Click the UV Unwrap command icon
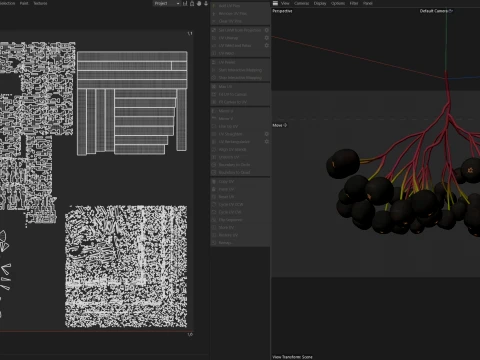Screen dimensions: 480x360 coord(214,38)
